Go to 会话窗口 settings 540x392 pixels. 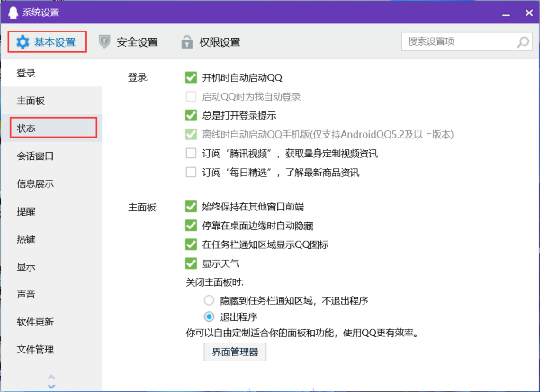36,156
